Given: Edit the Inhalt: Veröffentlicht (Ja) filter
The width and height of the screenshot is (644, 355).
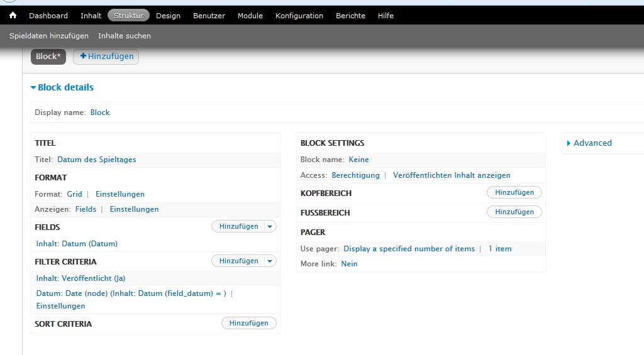Looking at the screenshot, I should coord(80,278).
